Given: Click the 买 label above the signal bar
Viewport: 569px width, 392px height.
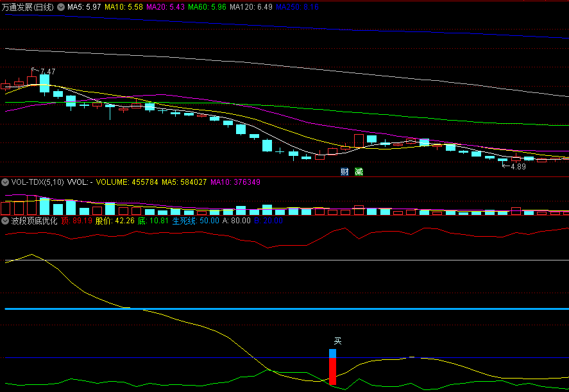Looking at the screenshot, I should click(337, 341).
